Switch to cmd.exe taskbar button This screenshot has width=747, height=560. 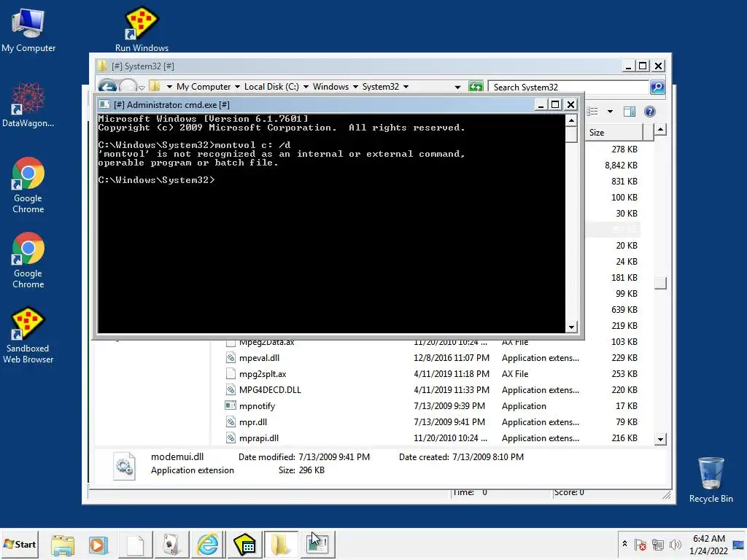point(317,544)
